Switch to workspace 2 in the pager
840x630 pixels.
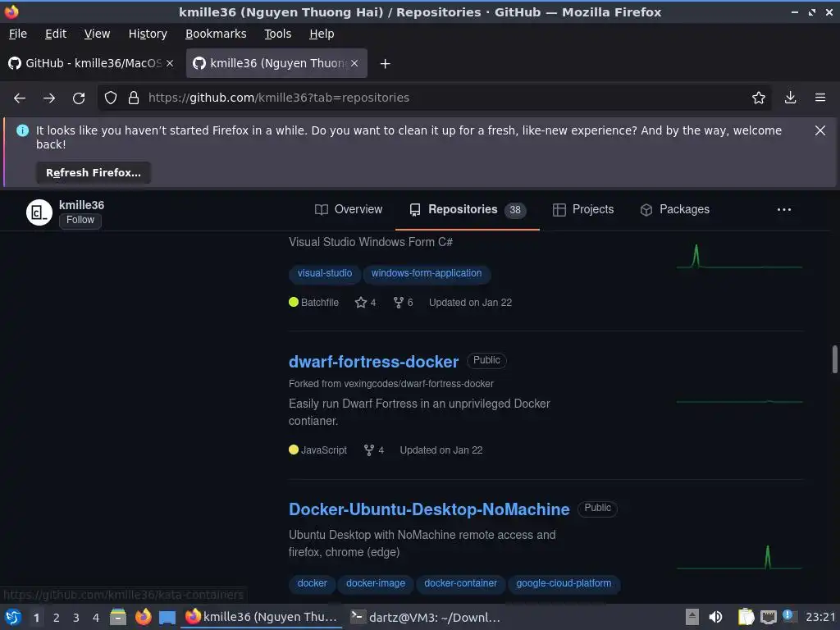point(57,618)
